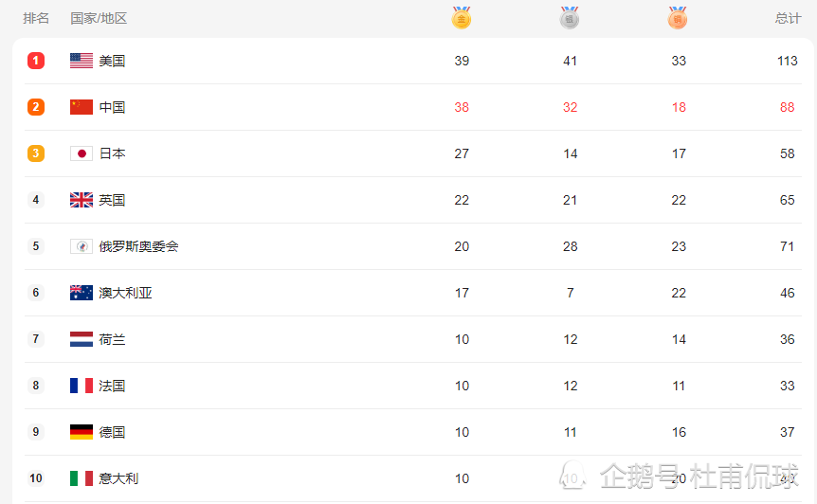Click the orange rank 2 badge
The height and width of the screenshot is (504, 817).
pyautogui.click(x=36, y=107)
